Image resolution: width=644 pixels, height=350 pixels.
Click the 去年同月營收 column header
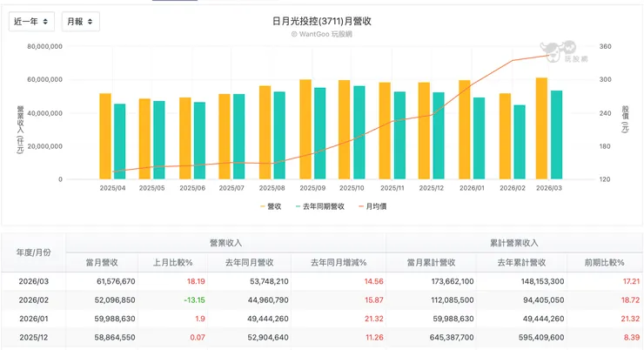[x=249, y=263]
